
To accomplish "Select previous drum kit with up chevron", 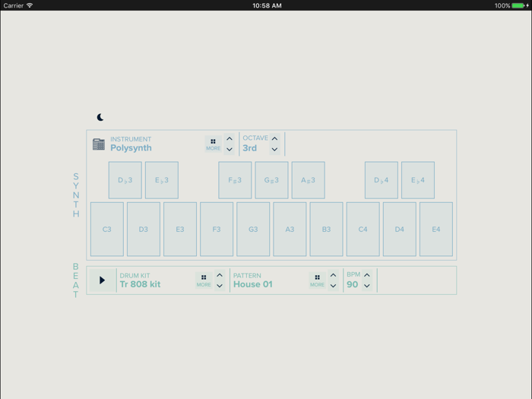I will click(x=220, y=275).
